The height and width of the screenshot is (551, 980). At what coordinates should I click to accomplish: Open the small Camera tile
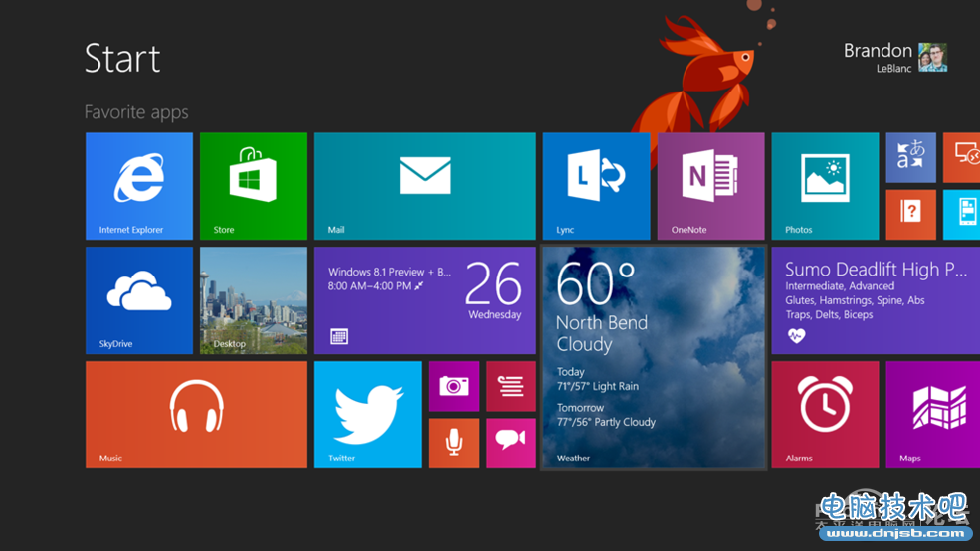coord(454,386)
